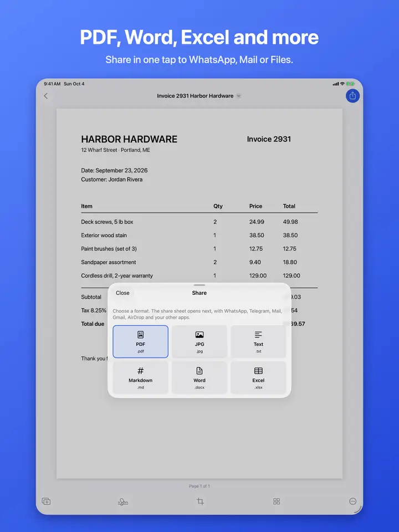Click 'Paint brushes (set of 3)' item

pyautogui.click(x=109, y=249)
